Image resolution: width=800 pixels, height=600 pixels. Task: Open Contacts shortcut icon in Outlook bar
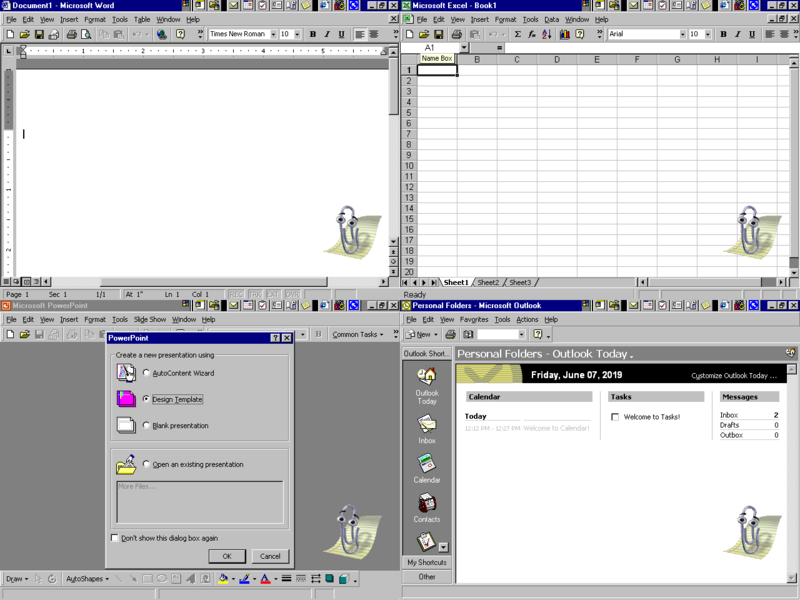tap(427, 508)
